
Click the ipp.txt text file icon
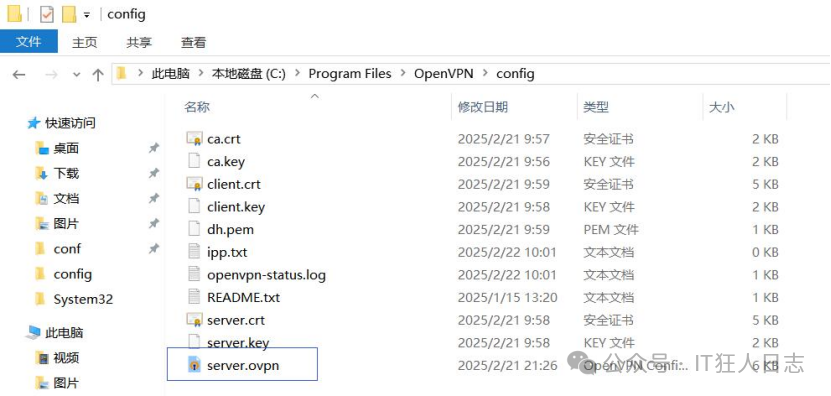point(195,252)
